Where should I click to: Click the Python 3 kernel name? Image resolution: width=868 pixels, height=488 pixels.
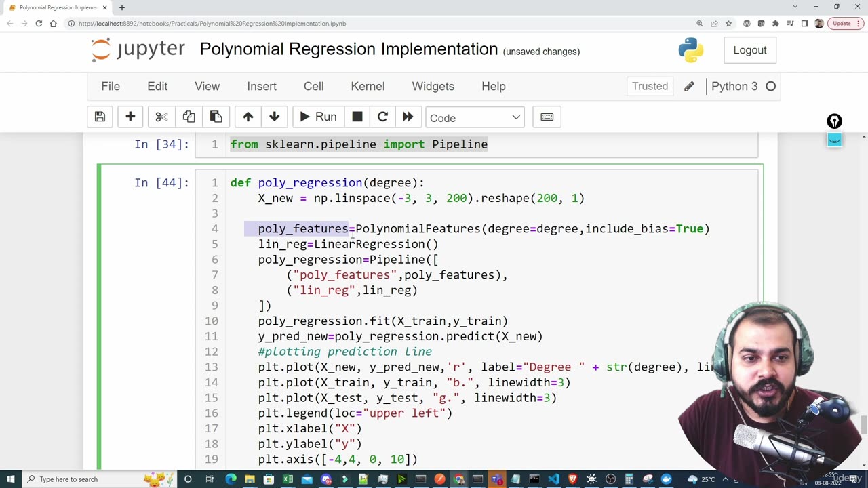734,86
